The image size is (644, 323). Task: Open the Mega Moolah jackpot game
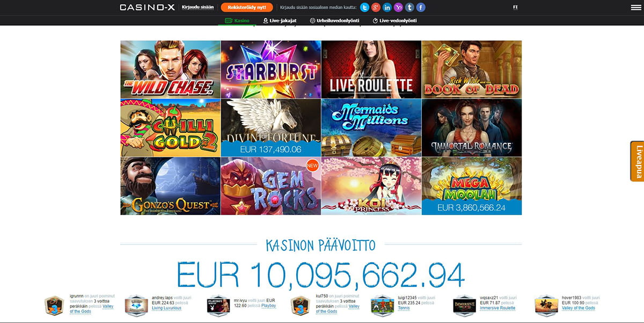pyautogui.click(x=472, y=186)
